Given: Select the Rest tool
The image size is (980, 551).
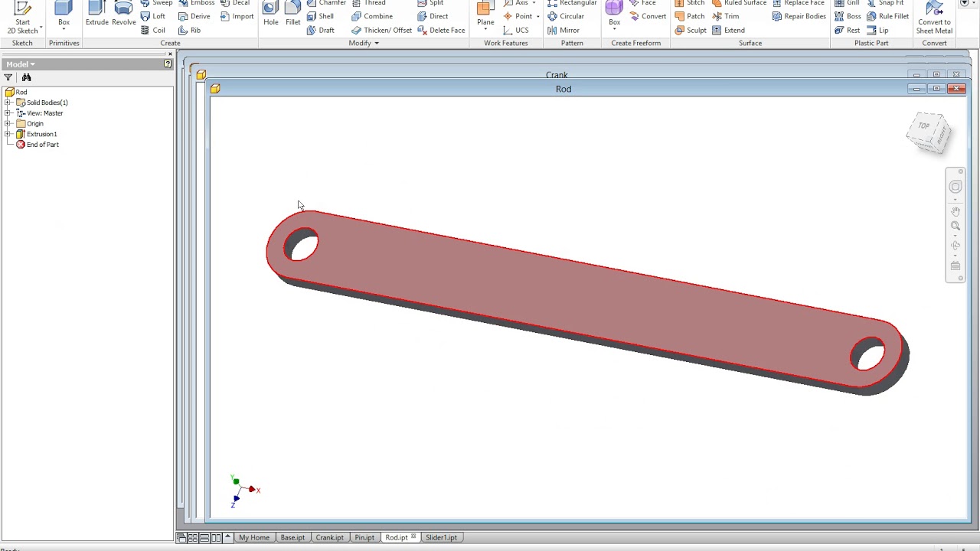Looking at the screenshot, I should (x=848, y=30).
